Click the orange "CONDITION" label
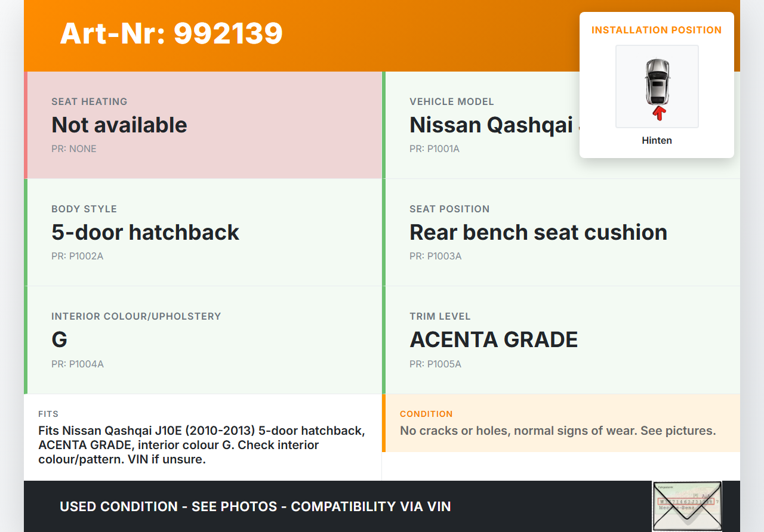 tap(426, 414)
